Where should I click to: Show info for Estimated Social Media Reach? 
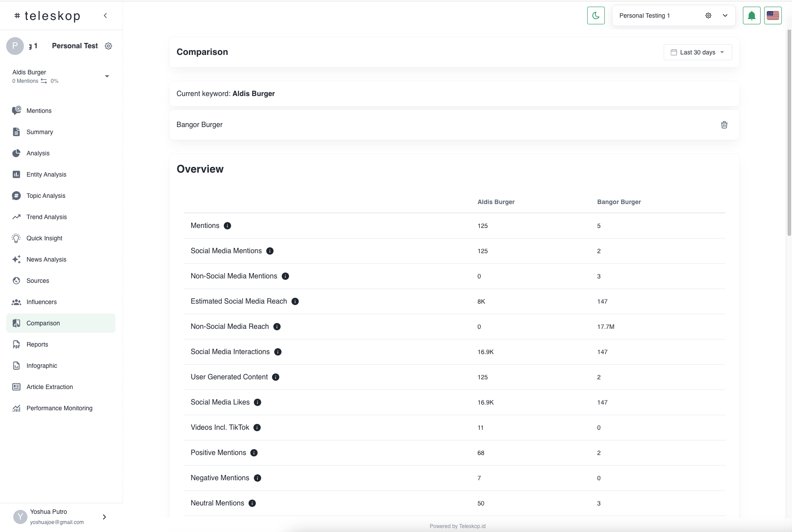pyautogui.click(x=295, y=301)
